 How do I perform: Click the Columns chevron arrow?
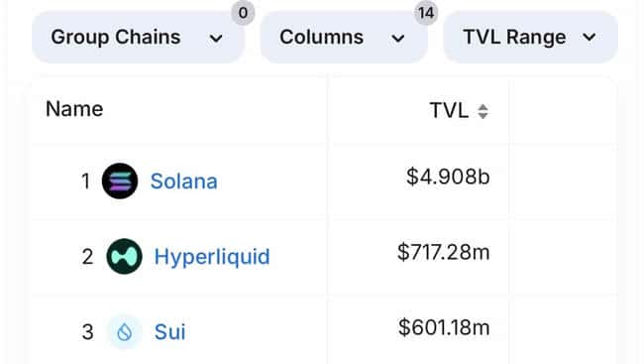pos(397,39)
